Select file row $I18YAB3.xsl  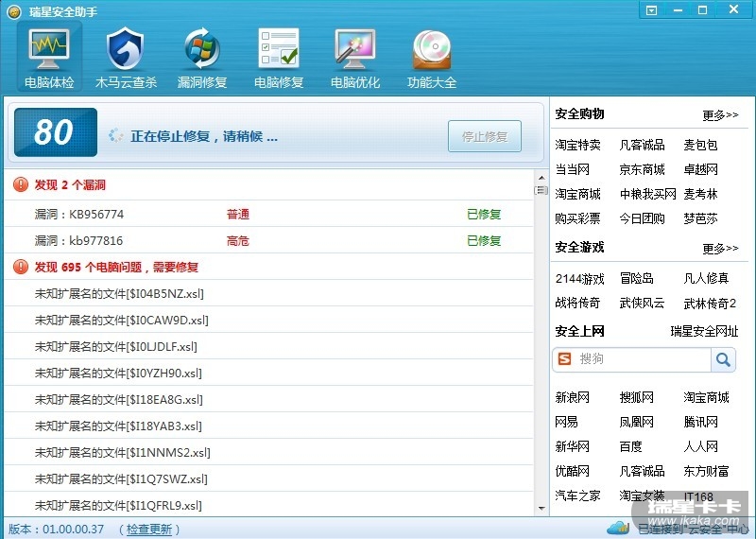click(268, 426)
